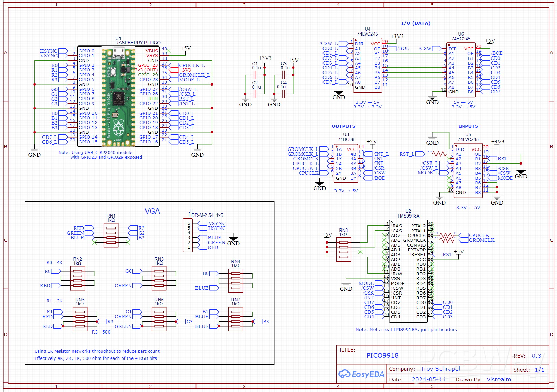Select the note about TMS9918A pin headers

coord(406,329)
